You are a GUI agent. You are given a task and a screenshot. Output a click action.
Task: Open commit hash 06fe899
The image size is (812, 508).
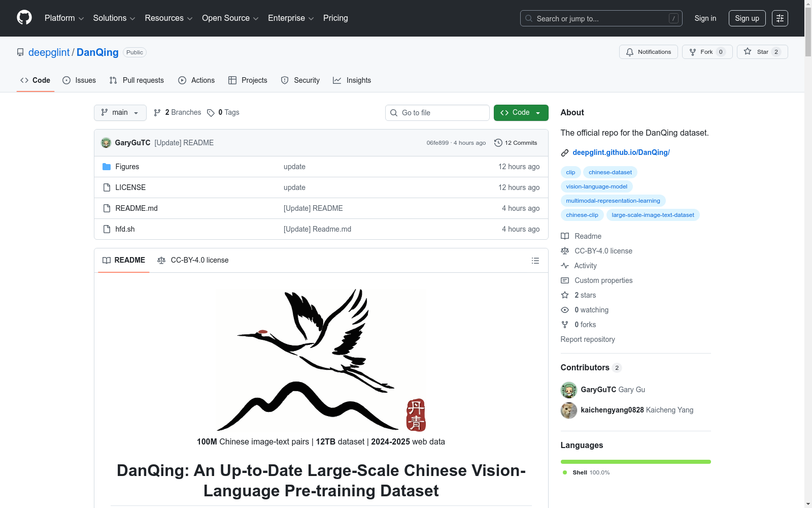pyautogui.click(x=437, y=143)
